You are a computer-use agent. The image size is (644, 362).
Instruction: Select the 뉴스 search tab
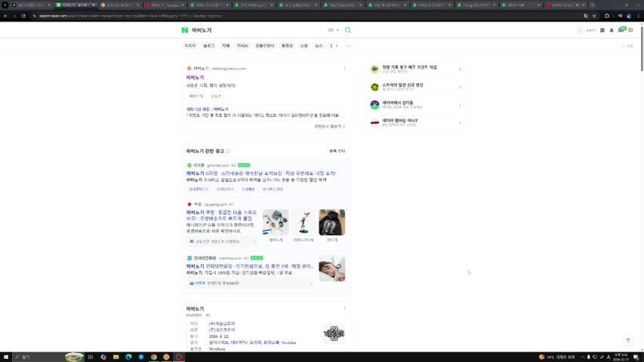coord(319,46)
